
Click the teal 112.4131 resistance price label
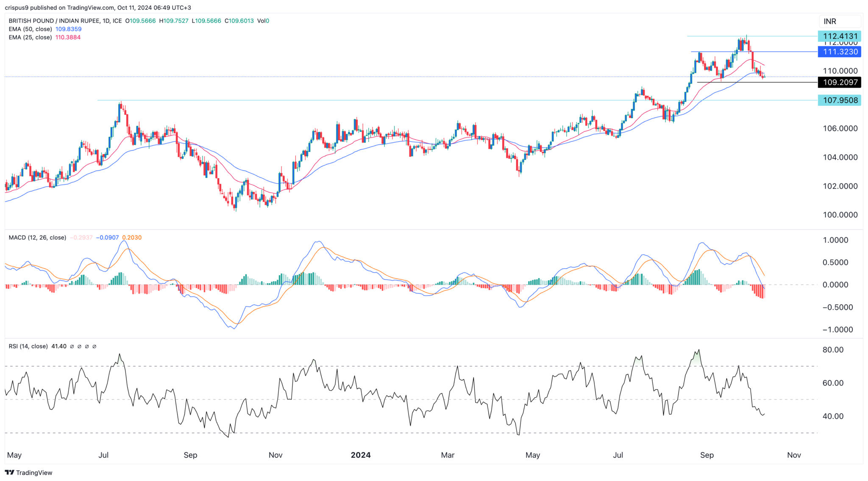(x=840, y=37)
